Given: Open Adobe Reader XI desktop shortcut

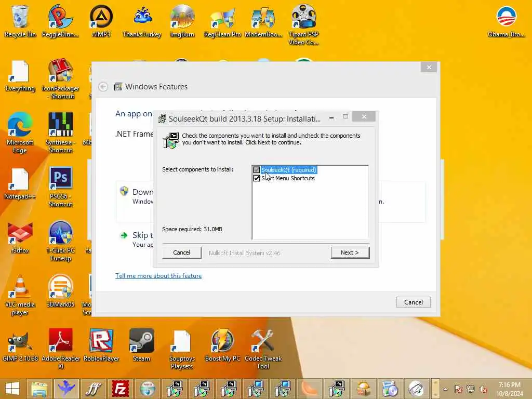Looking at the screenshot, I should click(x=60, y=349).
